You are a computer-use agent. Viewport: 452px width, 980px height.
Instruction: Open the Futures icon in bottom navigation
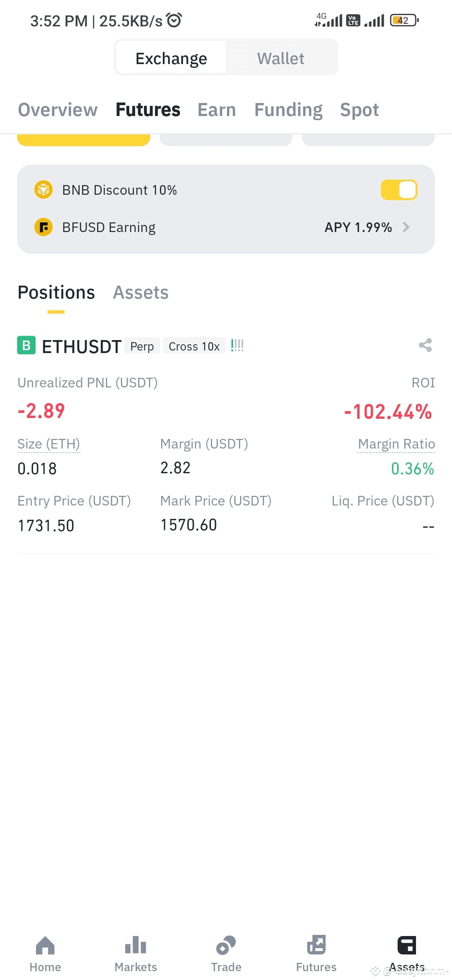coord(316,945)
